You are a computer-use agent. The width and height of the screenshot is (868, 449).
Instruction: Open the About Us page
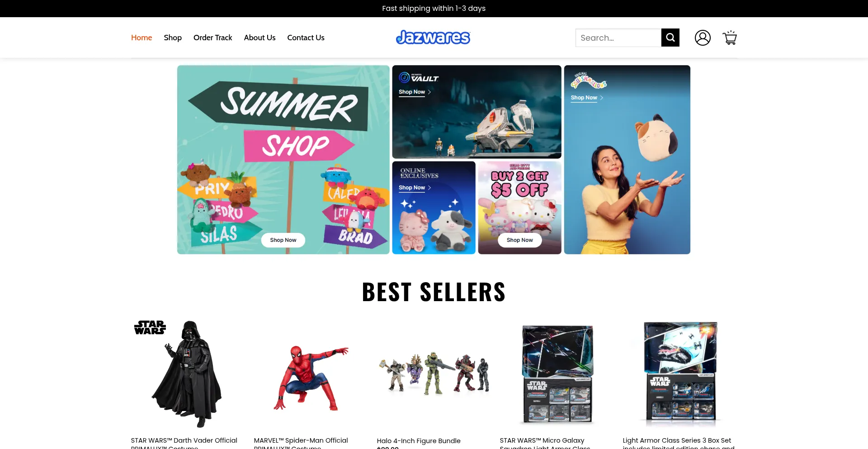tap(259, 38)
